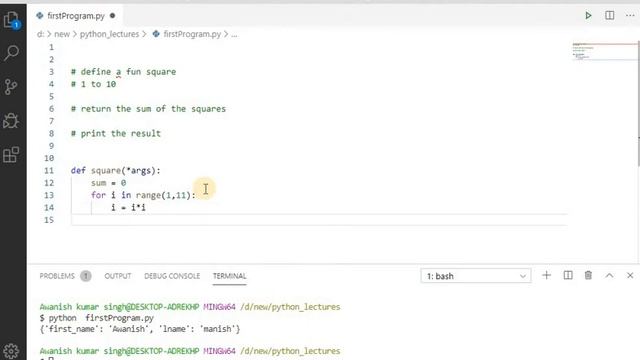Click the breadcrumb trailing ellipsis
The image size is (640, 360).
(x=234, y=35)
